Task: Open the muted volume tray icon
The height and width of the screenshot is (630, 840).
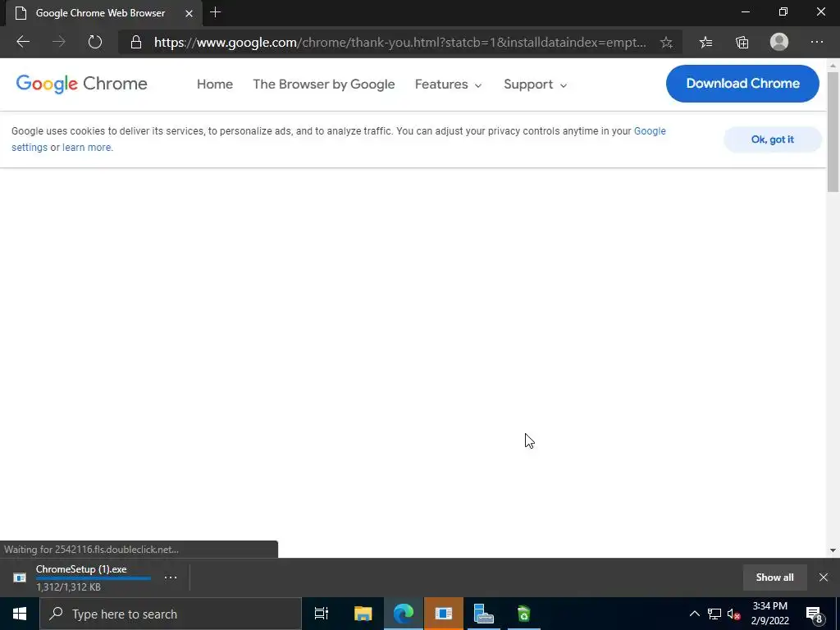Action: (x=733, y=614)
